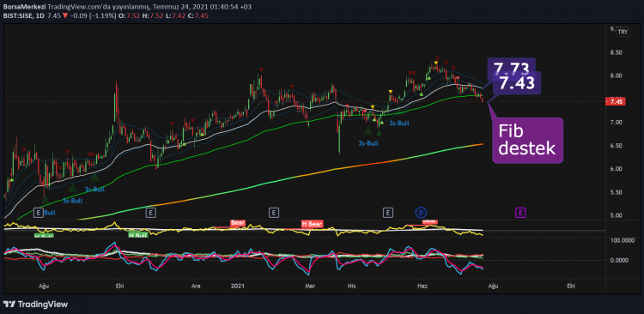Select the 7.73 price callout

click(512, 68)
